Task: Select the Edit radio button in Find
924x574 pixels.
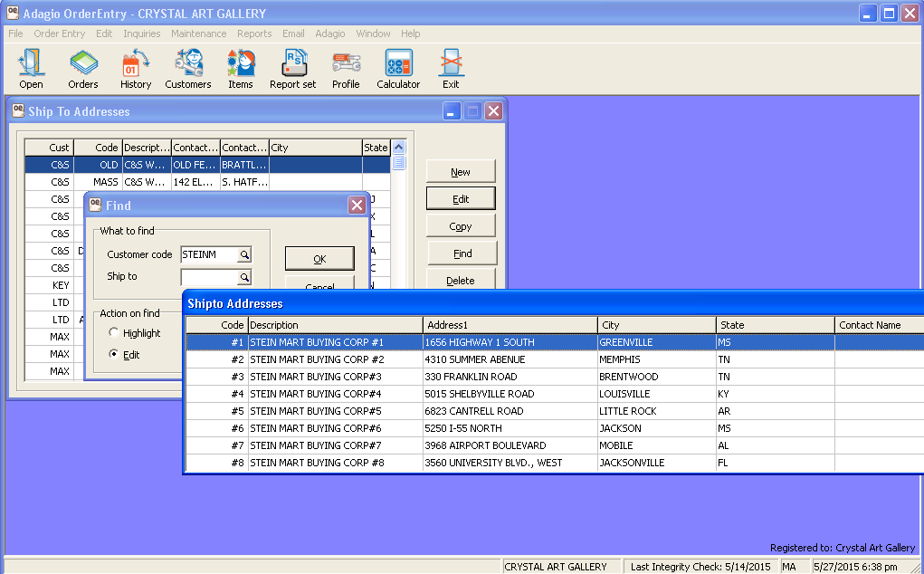Action: 114,355
